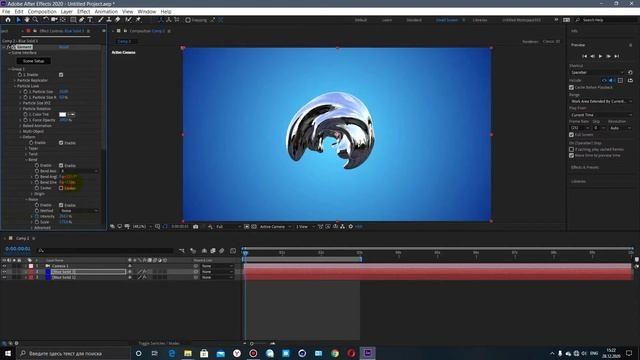Open the File menu

[x=6, y=11]
